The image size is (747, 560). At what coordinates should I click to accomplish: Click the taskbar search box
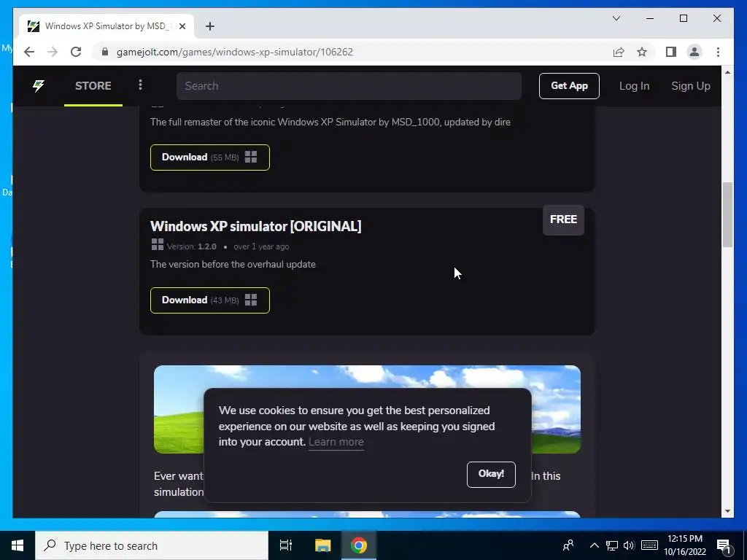coord(152,545)
